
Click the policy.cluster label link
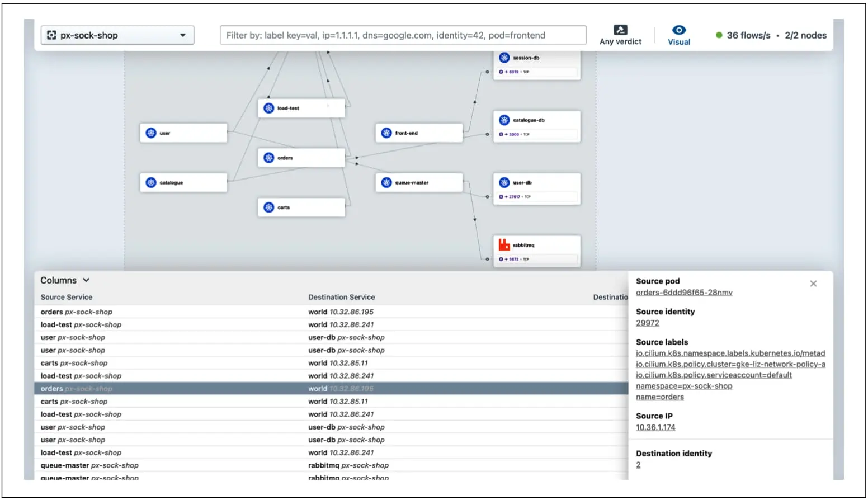730,364
